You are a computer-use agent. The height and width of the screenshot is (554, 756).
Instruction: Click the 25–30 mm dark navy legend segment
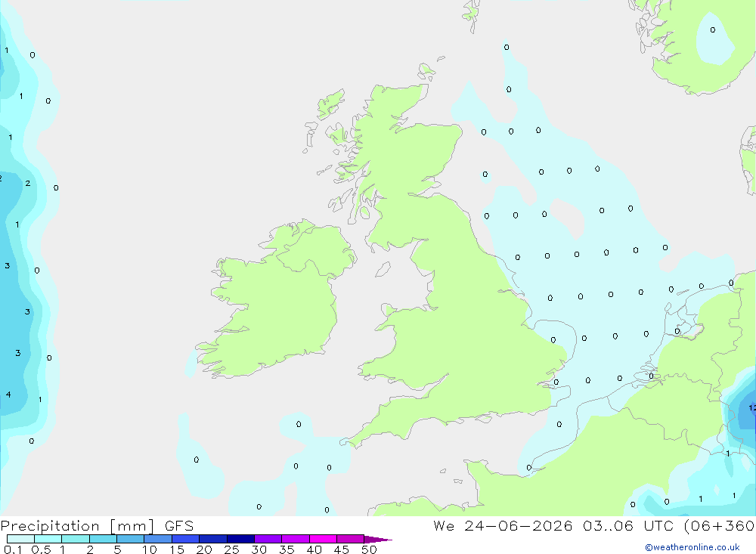240,539
